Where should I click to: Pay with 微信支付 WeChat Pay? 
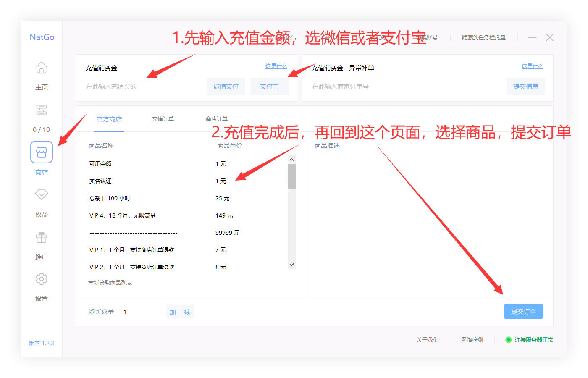226,86
